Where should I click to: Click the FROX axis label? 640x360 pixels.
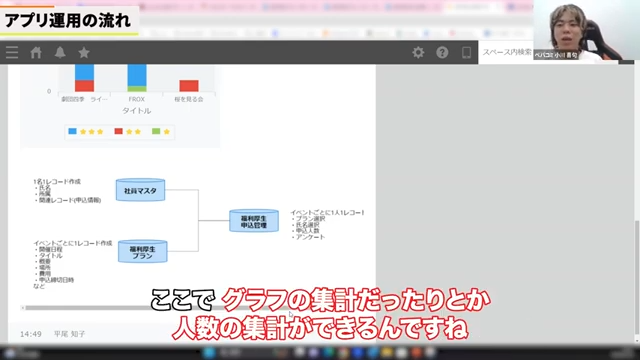[x=136, y=99]
